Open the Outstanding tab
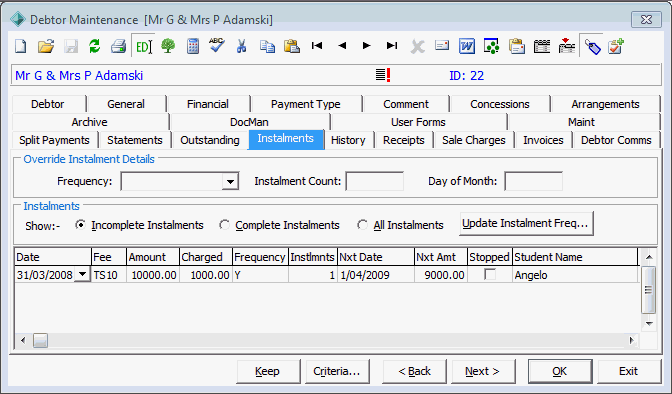The image size is (672, 394). click(210, 140)
